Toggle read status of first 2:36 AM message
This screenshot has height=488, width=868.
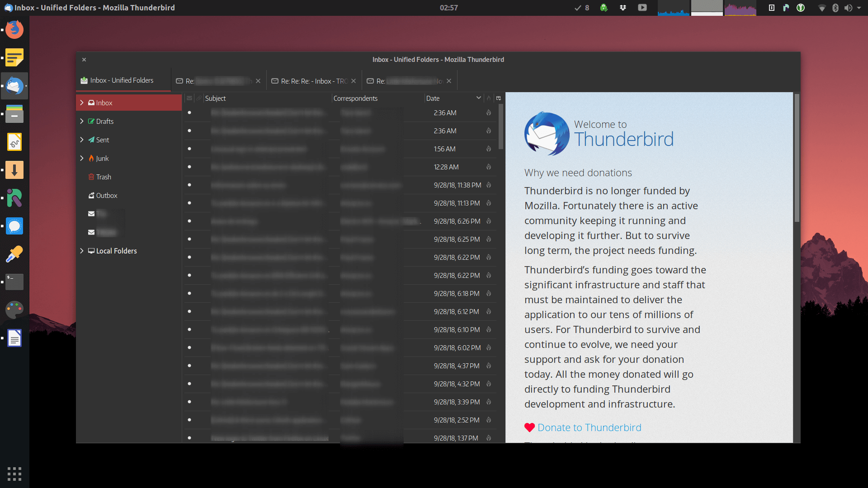pyautogui.click(x=189, y=113)
